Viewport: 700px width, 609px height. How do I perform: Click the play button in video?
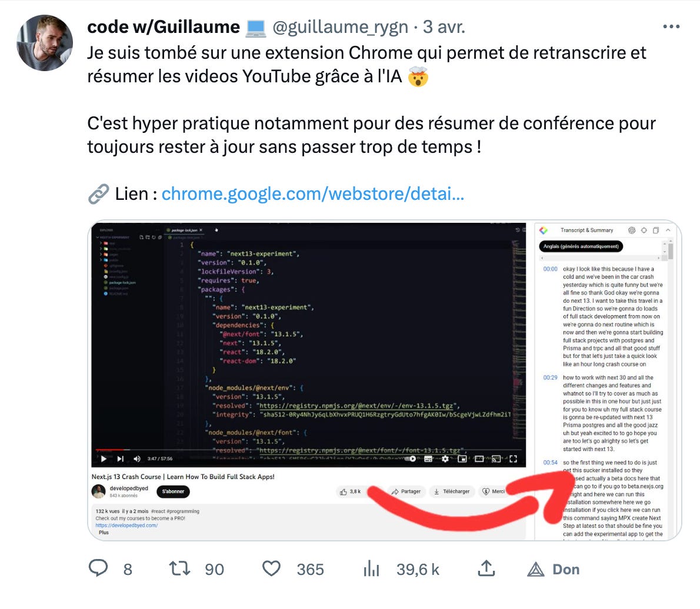tap(104, 459)
